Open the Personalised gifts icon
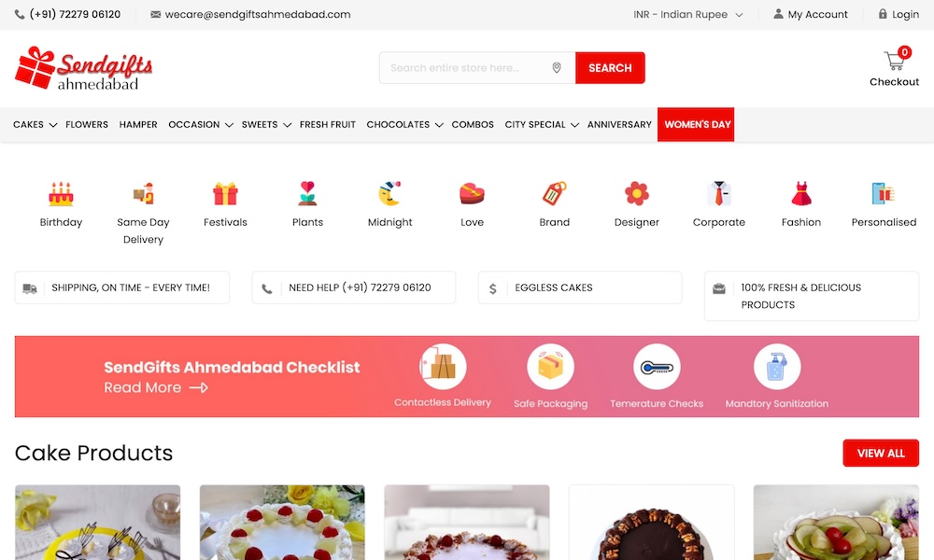Screen dimensions: 934x560 [884, 194]
